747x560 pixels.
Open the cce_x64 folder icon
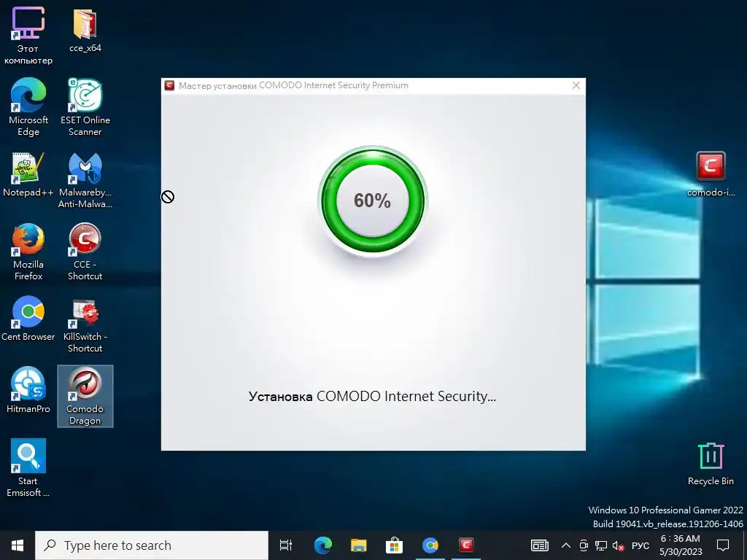tap(85, 29)
